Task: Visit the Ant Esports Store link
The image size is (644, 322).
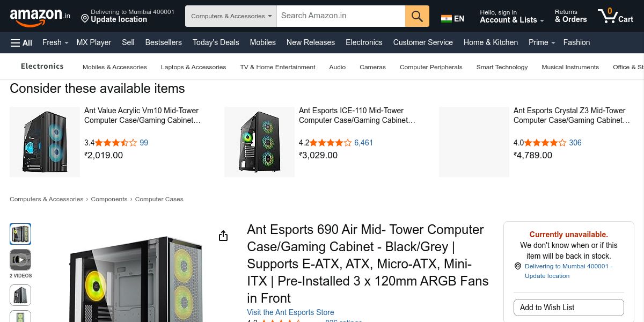Action: click(x=290, y=312)
